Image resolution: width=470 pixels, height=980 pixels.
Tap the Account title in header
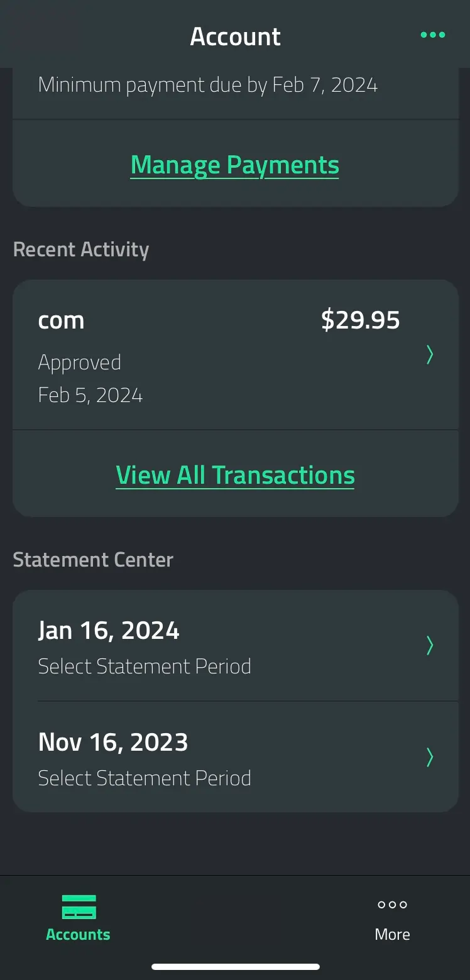point(236,36)
